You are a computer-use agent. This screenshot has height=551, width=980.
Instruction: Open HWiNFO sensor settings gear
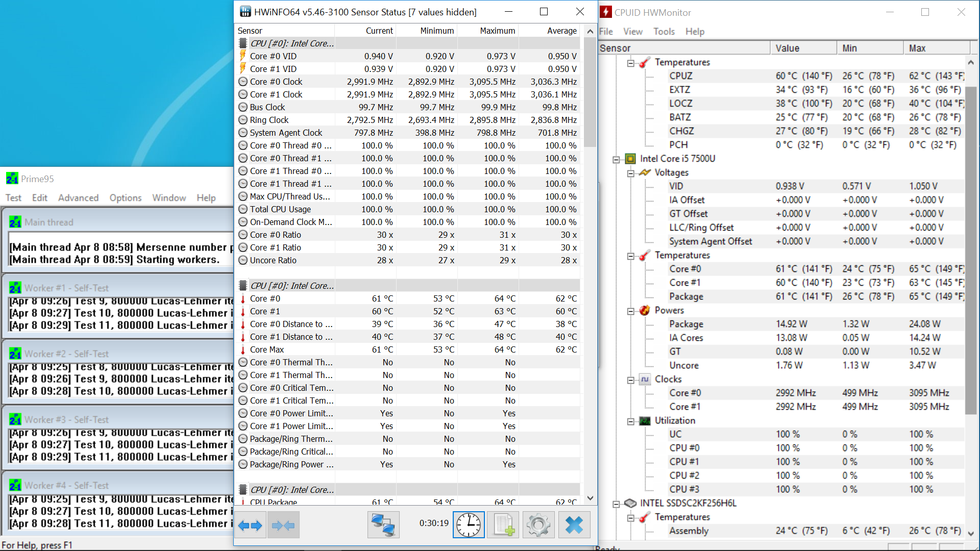(x=538, y=525)
